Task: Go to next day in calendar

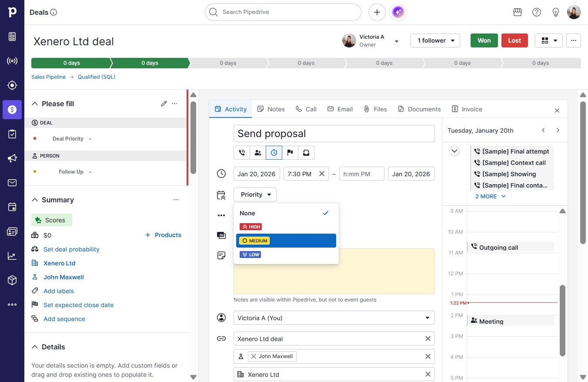Action: coord(558,130)
